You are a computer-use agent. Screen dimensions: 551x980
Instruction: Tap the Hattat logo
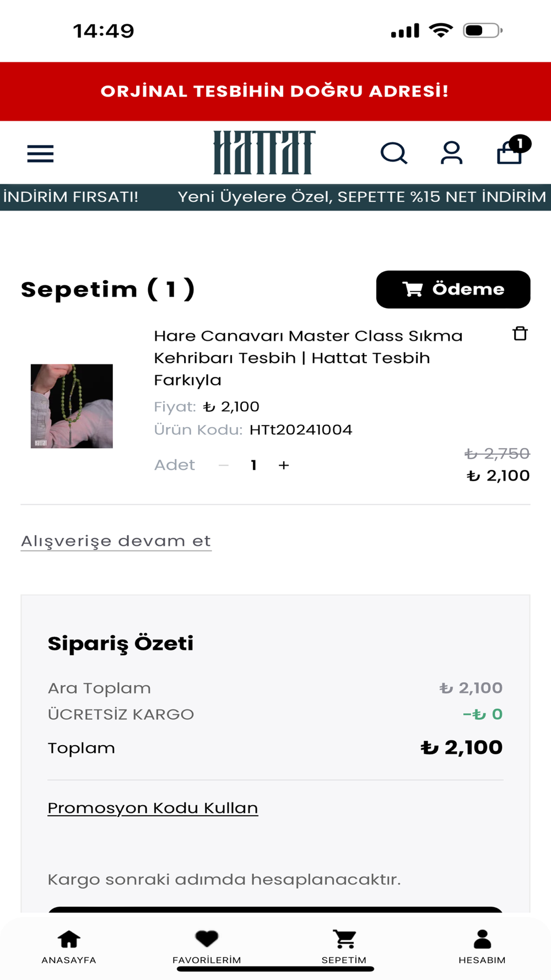(x=264, y=153)
